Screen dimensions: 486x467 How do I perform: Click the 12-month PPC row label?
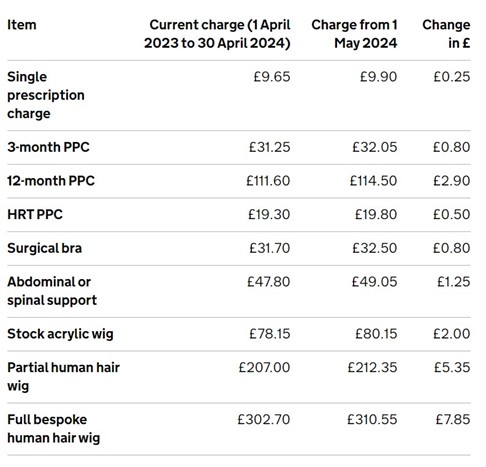tap(51, 181)
